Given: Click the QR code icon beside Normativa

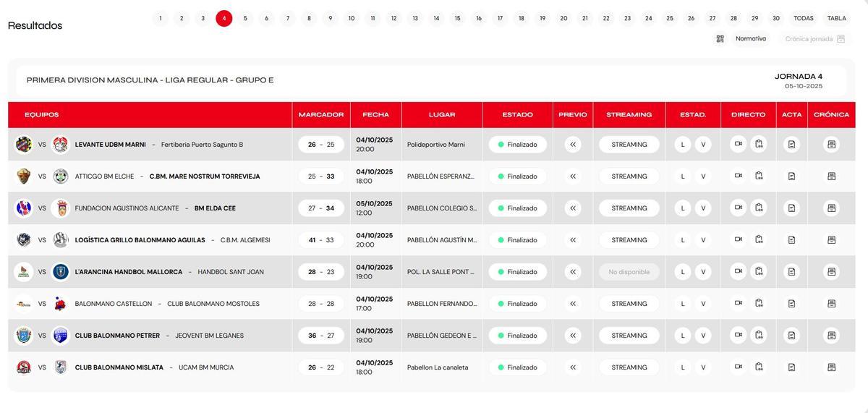Looking at the screenshot, I should pyautogui.click(x=720, y=39).
